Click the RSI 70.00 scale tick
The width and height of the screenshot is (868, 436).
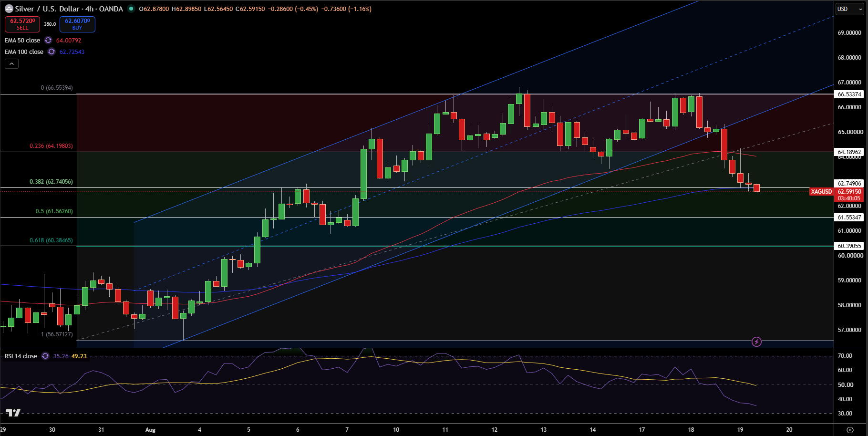click(845, 356)
